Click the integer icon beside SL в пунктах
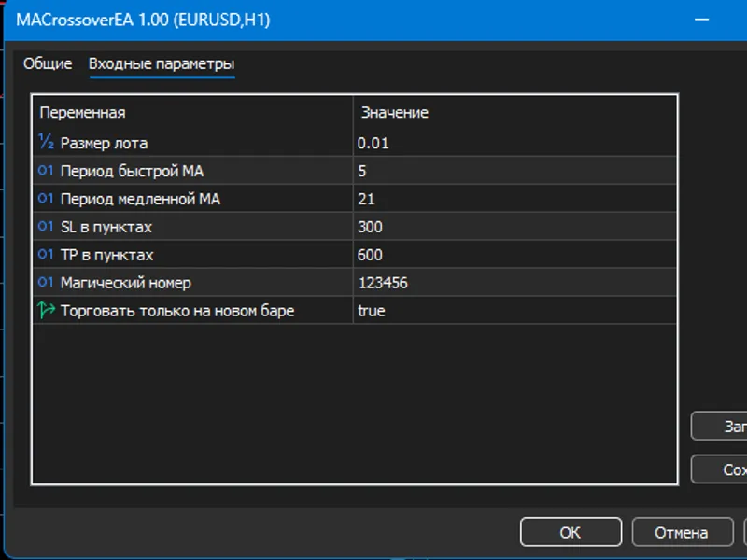 [x=46, y=227]
